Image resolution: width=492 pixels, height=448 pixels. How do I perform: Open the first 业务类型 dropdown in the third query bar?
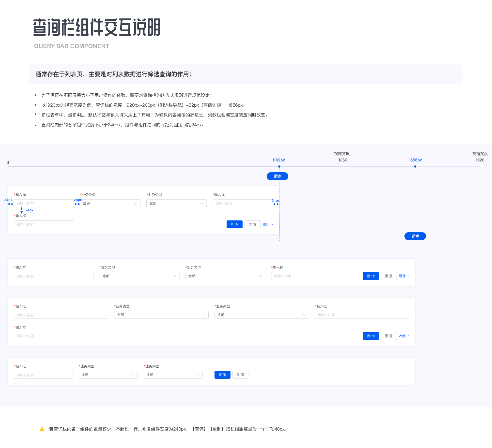point(161,315)
